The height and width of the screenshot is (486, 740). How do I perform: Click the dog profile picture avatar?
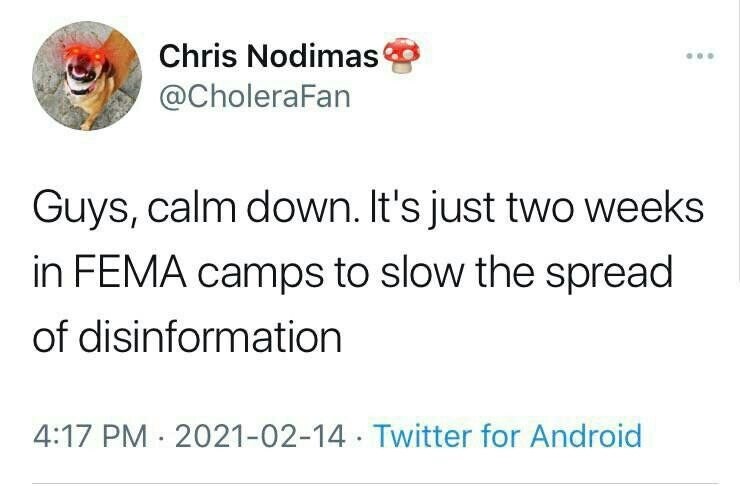click(x=85, y=77)
